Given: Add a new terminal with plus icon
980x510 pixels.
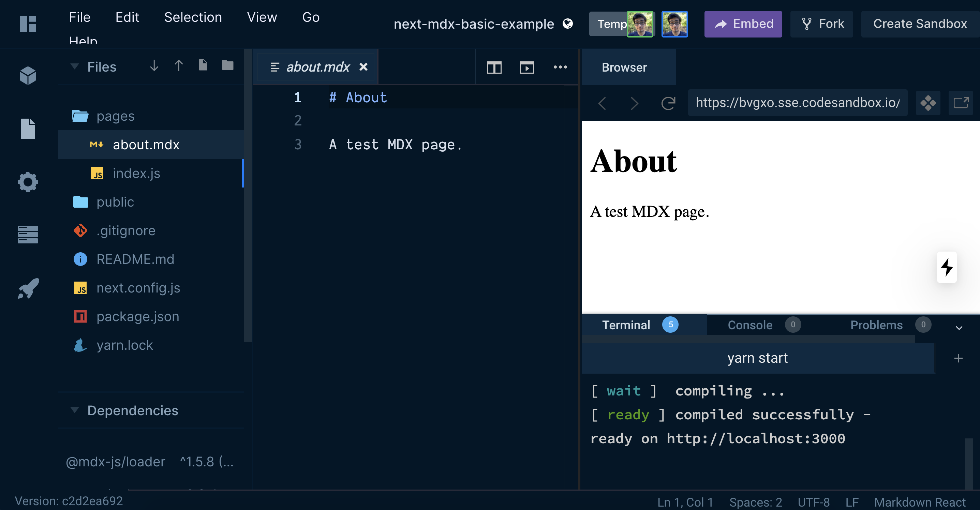Looking at the screenshot, I should [x=959, y=358].
